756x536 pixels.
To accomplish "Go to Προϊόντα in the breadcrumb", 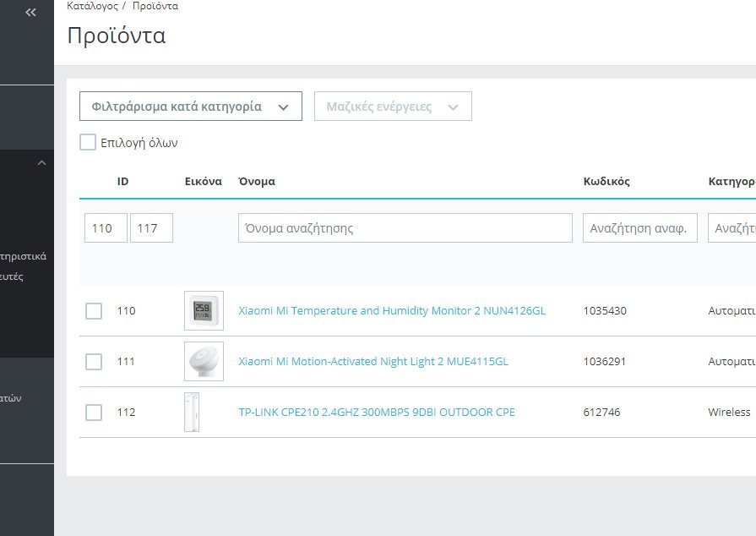I will coord(155,6).
